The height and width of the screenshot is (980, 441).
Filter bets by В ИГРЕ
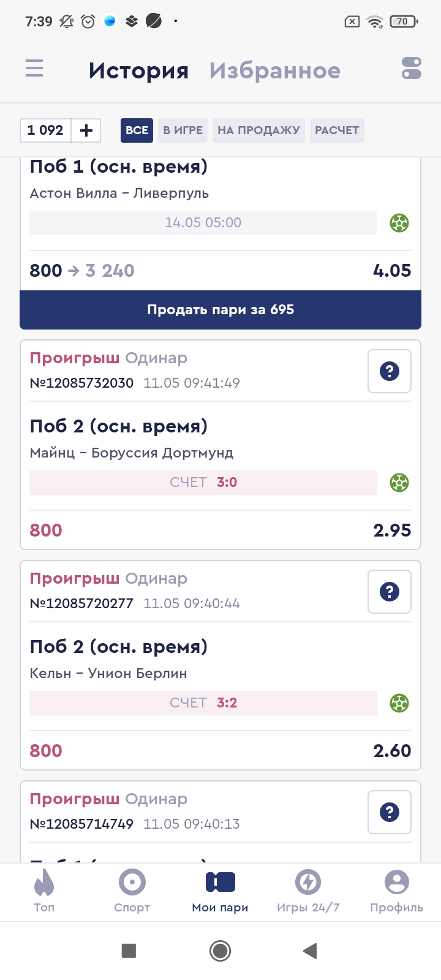183,130
